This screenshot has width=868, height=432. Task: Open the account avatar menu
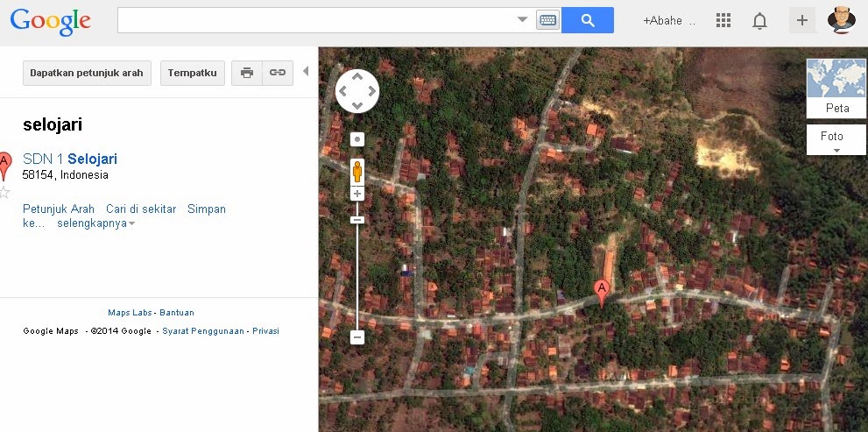tap(841, 20)
